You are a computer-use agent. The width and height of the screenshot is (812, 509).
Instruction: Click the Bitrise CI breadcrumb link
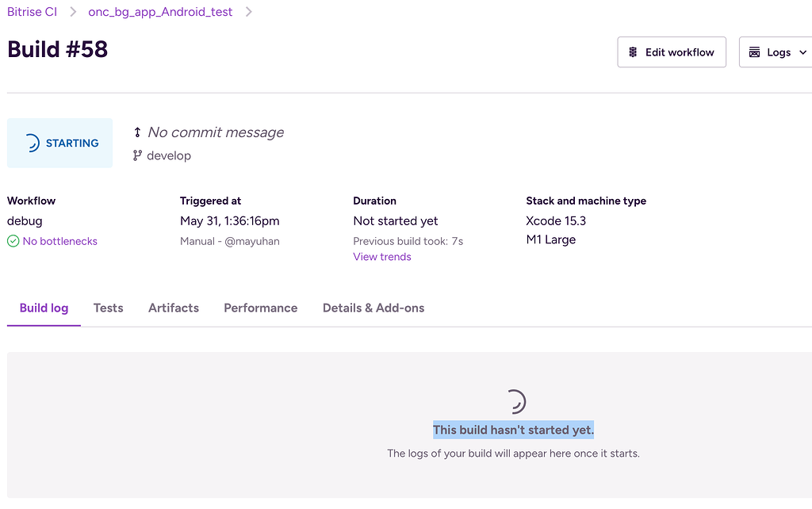[x=32, y=12]
